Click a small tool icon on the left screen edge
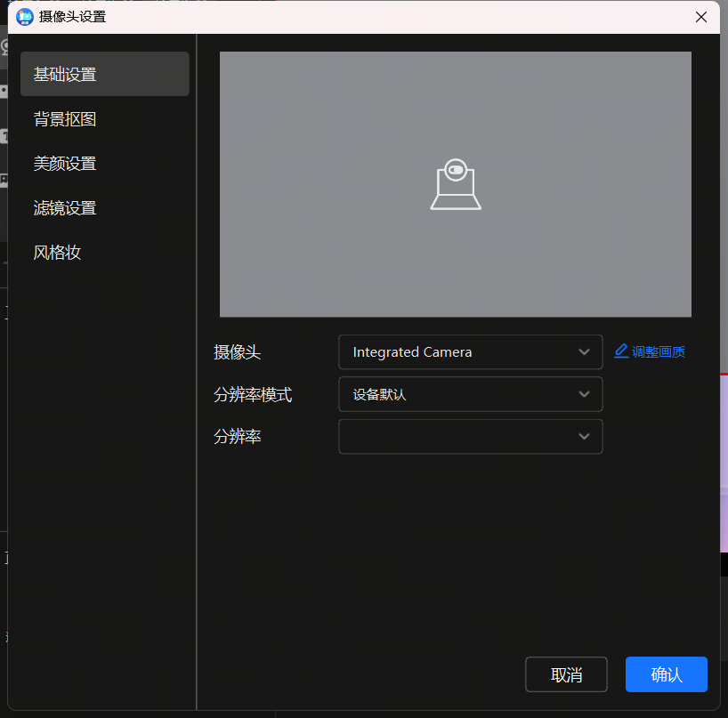The width and height of the screenshot is (728, 718). (4, 92)
